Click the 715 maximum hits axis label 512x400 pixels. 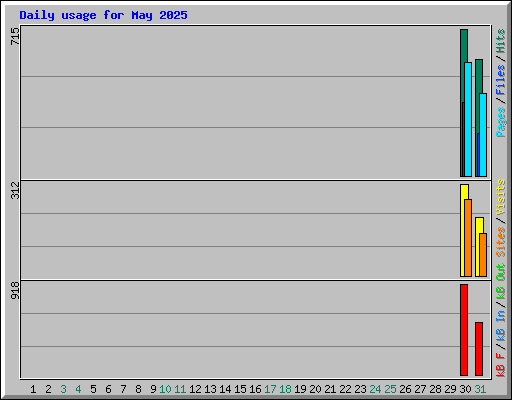pos(15,36)
